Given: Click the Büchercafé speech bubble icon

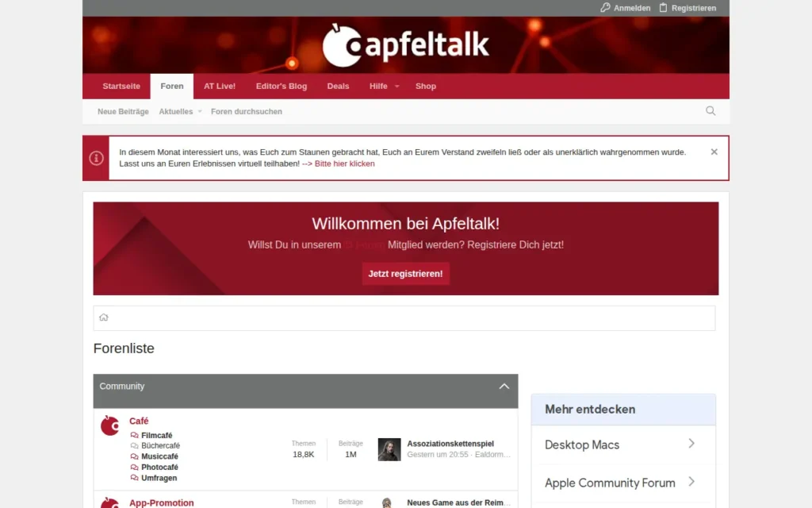Looking at the screenshot, I should click(x=134, y=446).
